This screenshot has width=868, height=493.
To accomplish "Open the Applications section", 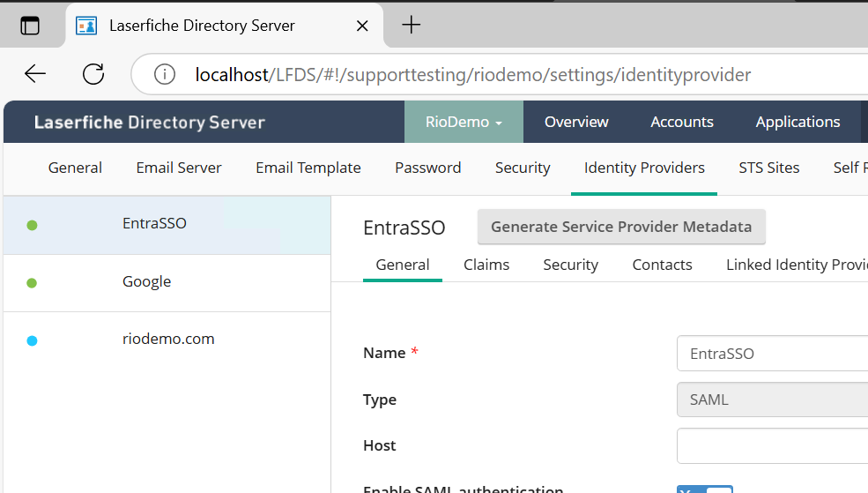I will (x=798, y=122).
